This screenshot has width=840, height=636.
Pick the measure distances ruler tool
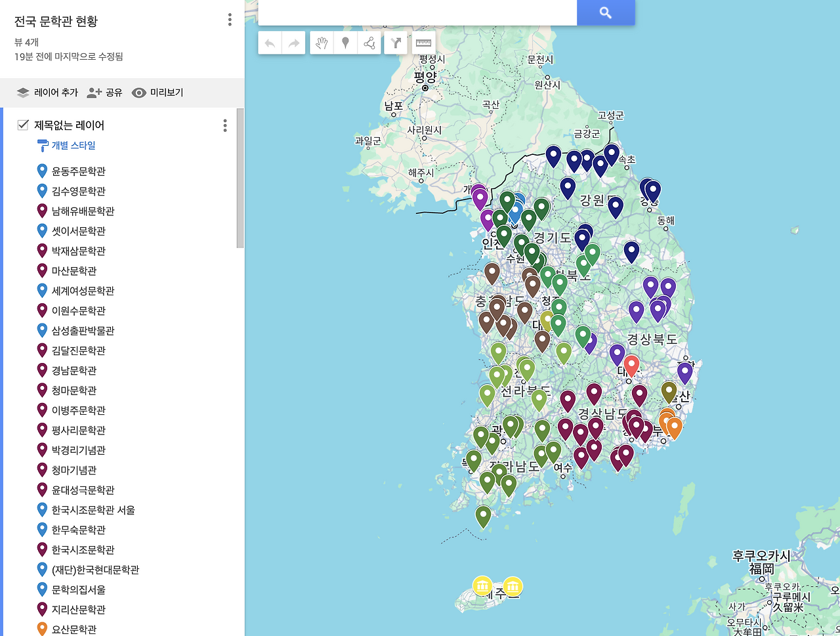[423, 43]
